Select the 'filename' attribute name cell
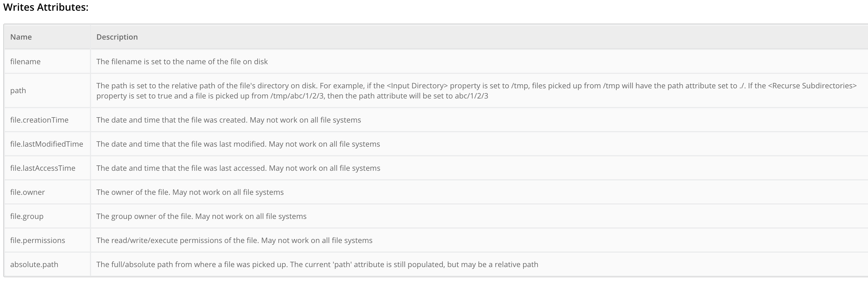Image resolution: width=868 pixels, height=281 pixels. pos(25,62)
